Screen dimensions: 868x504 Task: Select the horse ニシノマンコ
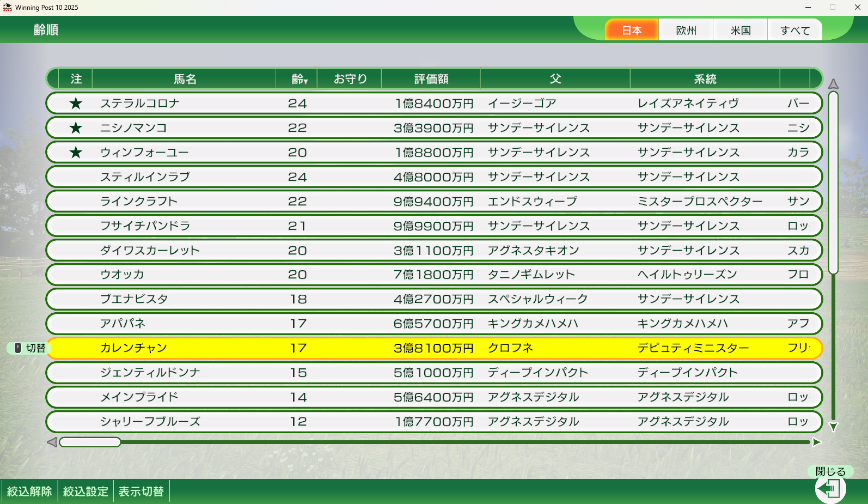tap(434, 127)
